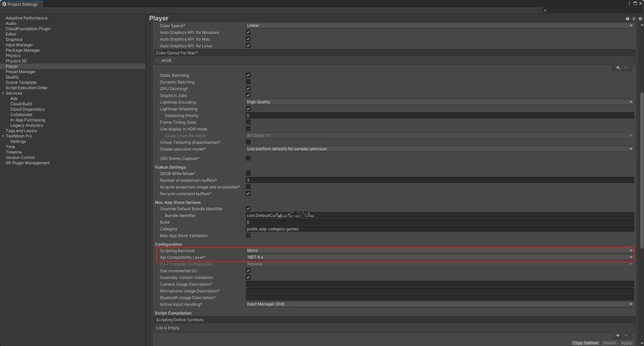Select Quality in the settings sidebar

click(12, 78)
